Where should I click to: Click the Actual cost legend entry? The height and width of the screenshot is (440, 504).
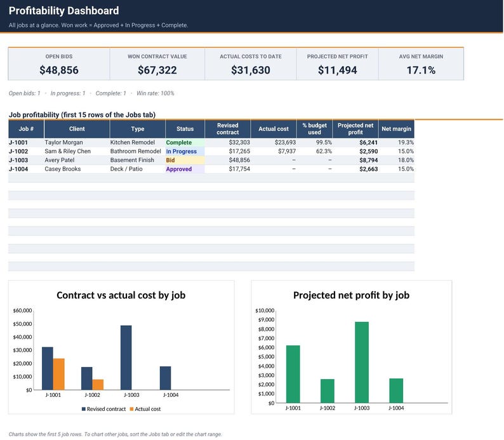coord(145,409)
